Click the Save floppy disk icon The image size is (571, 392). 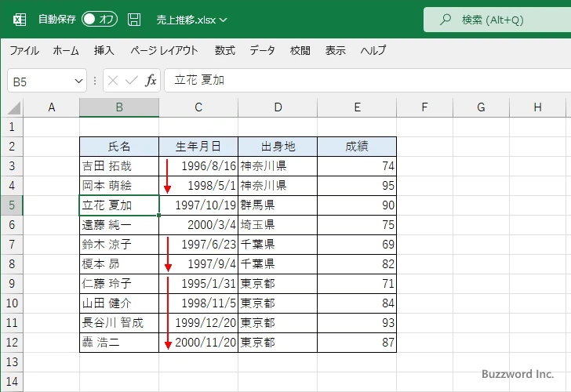[134, 20]
